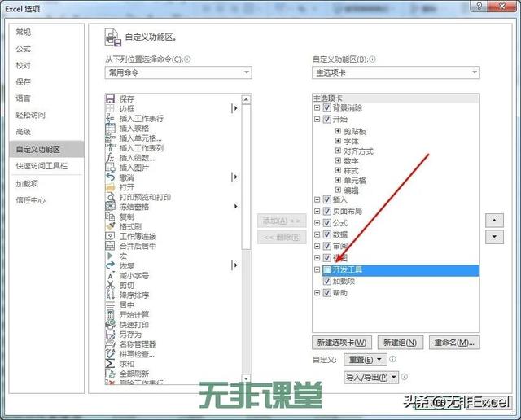The width and height of the screenshot is (521, 420).
Task: Select the 插入工作表列 command icon
Action: [x=110, y=148]
